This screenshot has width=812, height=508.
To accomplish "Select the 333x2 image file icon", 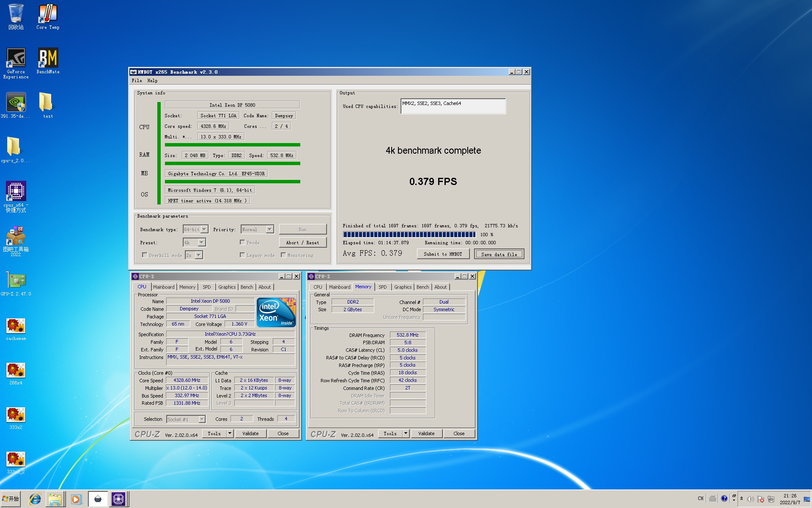I will coord(16,418).
